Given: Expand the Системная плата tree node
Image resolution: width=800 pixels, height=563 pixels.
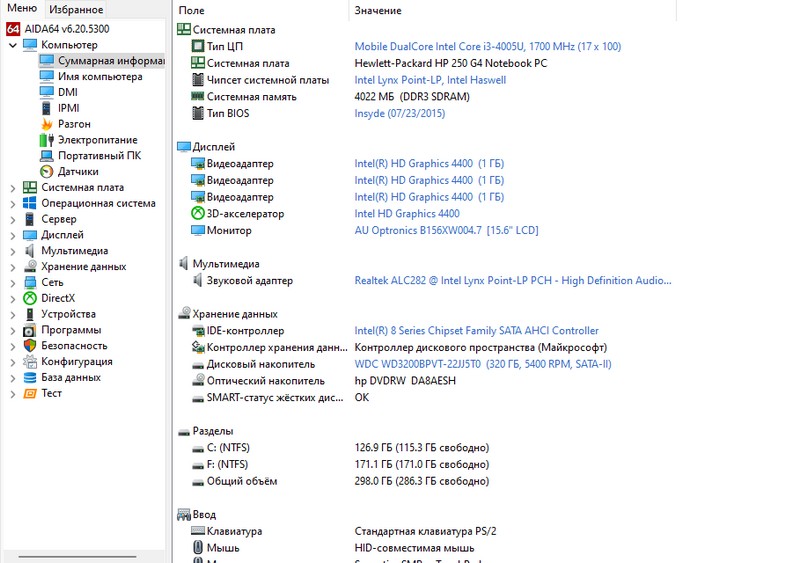Looking at the screenshot, I should 12,188.
